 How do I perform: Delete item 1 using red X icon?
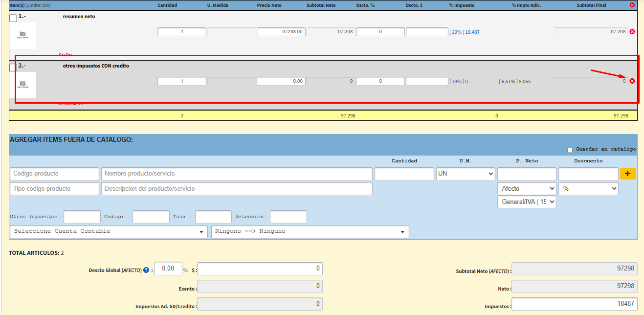click(x=632, y=32)
